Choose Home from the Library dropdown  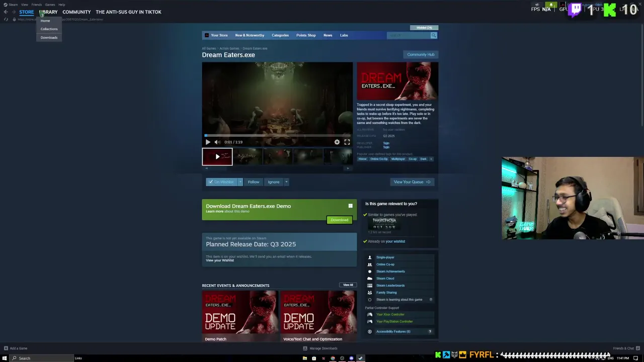point(45,21)
